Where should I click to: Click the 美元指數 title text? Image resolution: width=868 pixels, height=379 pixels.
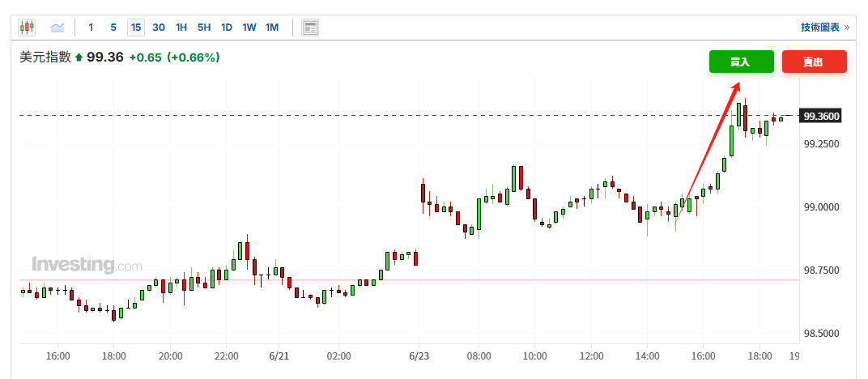pyautogui.click(x=45, y=57)
